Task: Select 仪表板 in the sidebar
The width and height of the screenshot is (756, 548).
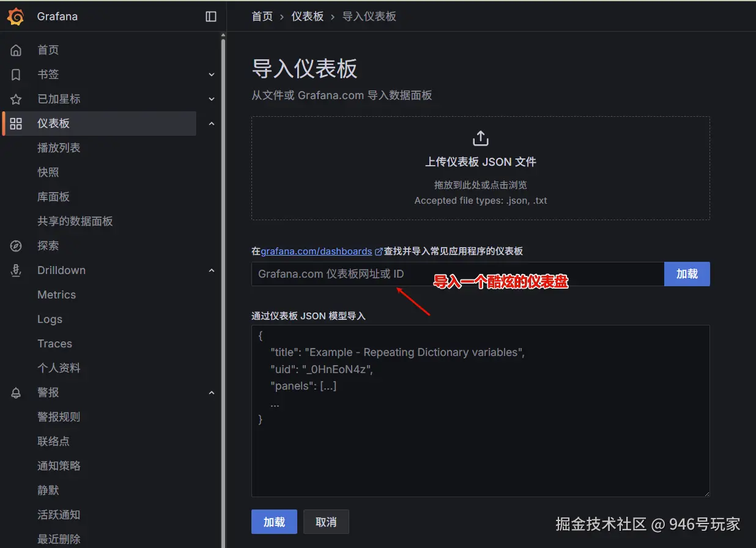Action: click(53, 124)
